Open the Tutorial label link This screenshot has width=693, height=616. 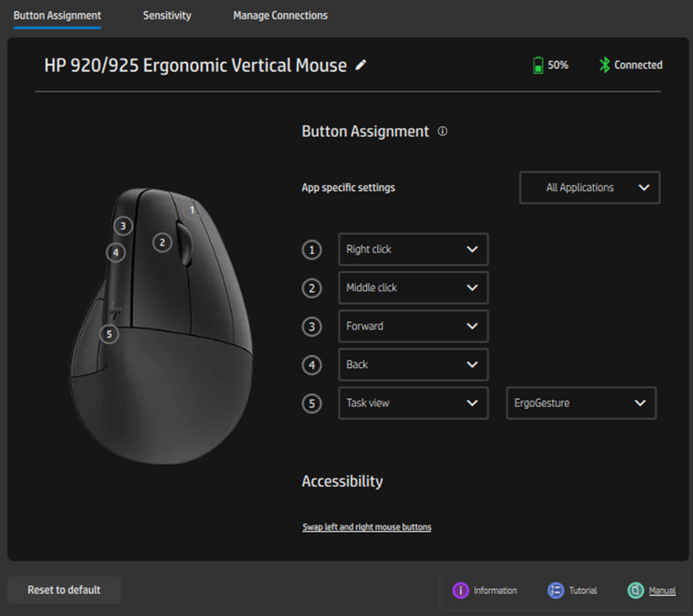tap(582, 590)
